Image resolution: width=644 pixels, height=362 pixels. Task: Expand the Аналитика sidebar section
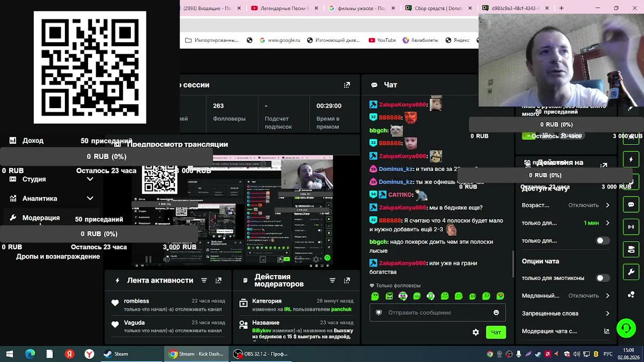pyautogui.click(x=90, y=199)
